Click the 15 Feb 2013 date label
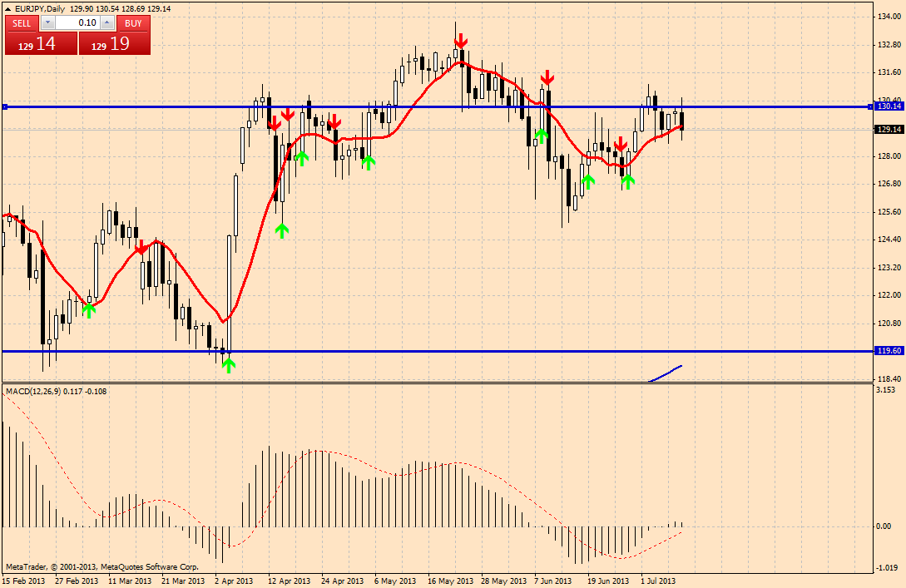The width and height of the screenshot is (906, 588). click(x=23, y=581)
